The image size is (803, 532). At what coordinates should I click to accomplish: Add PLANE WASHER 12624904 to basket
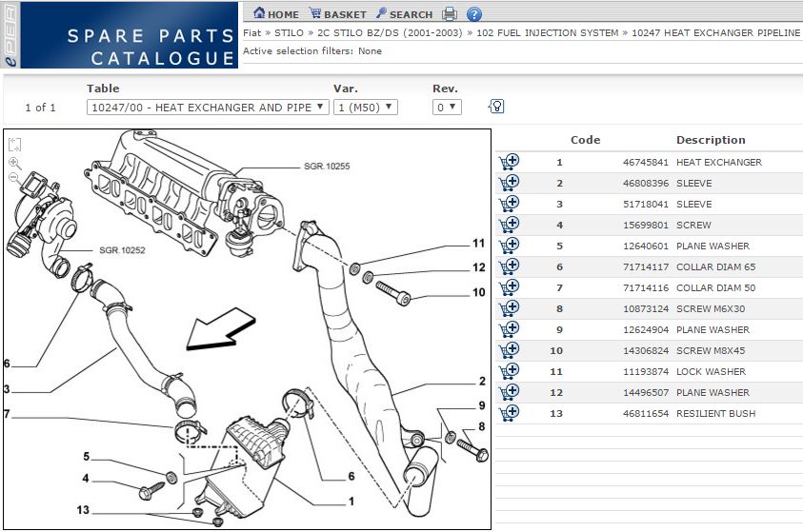pos(509,330)
